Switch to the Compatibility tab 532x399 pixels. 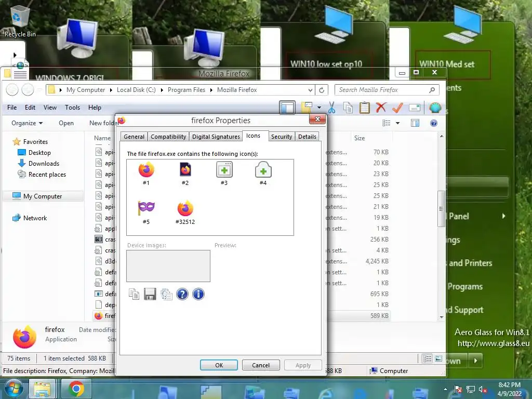coord(168,137)
